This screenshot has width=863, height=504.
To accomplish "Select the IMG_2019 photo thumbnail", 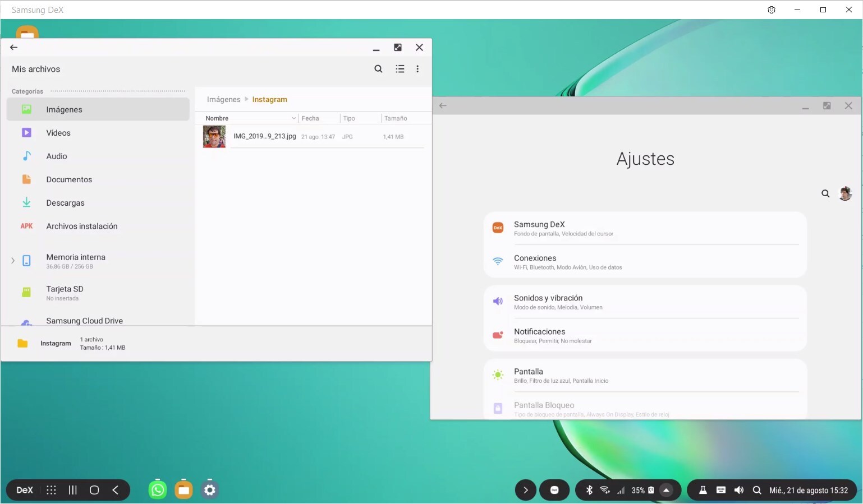I will [214, 137].
